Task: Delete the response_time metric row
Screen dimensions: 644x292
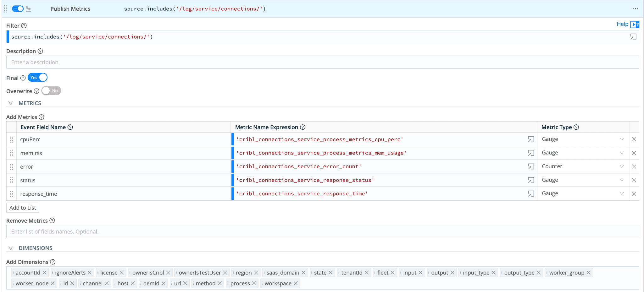Action: (634, 194)
